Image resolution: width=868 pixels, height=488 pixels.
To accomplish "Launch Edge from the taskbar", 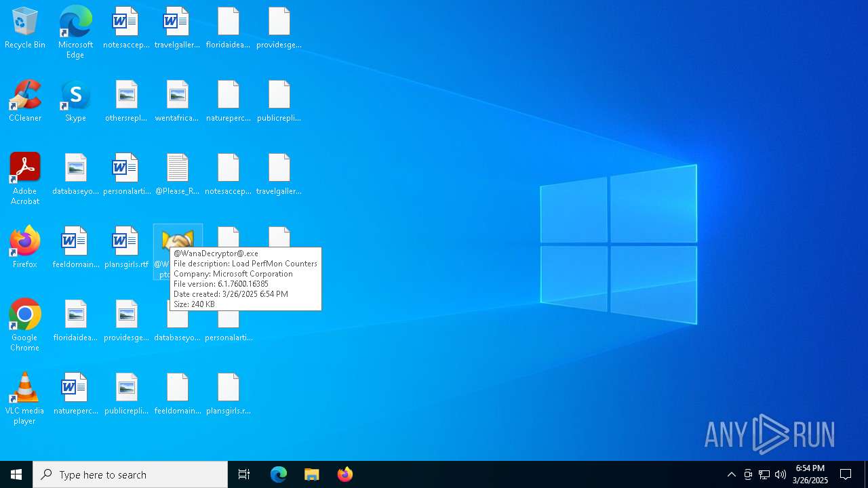I will pyautogui.click(x=279, y=474).
